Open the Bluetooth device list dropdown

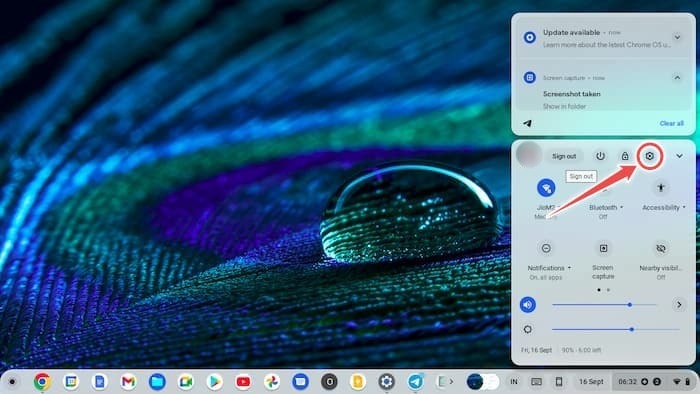(606, 207)
